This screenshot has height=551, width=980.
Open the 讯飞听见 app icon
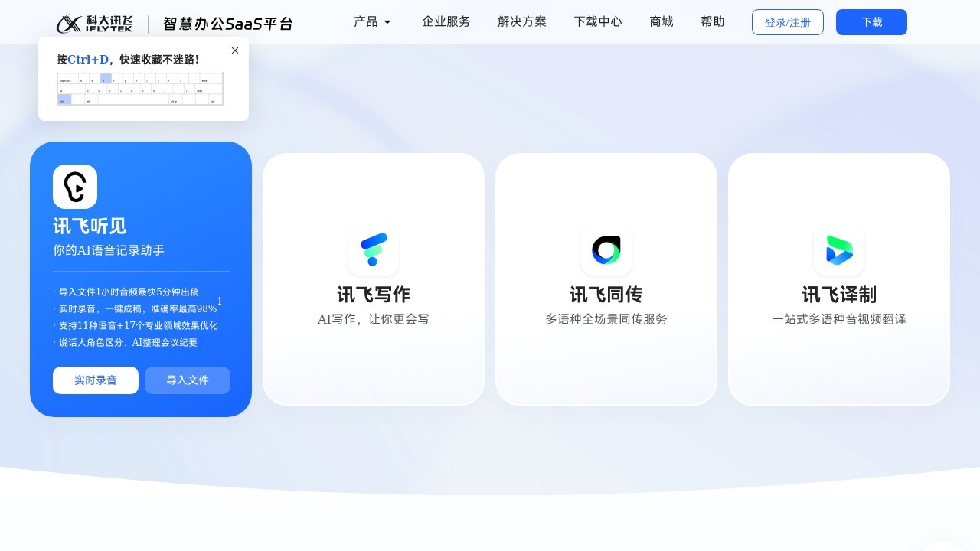[74, 186]
